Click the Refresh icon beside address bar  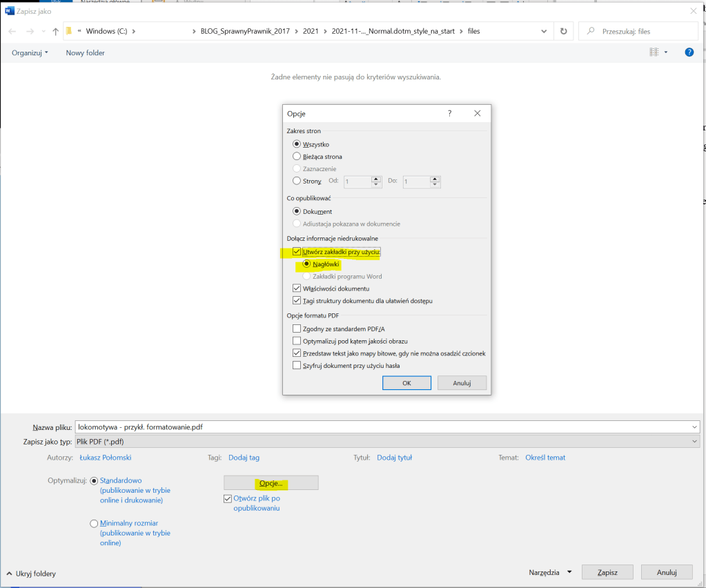click(564, 32)
